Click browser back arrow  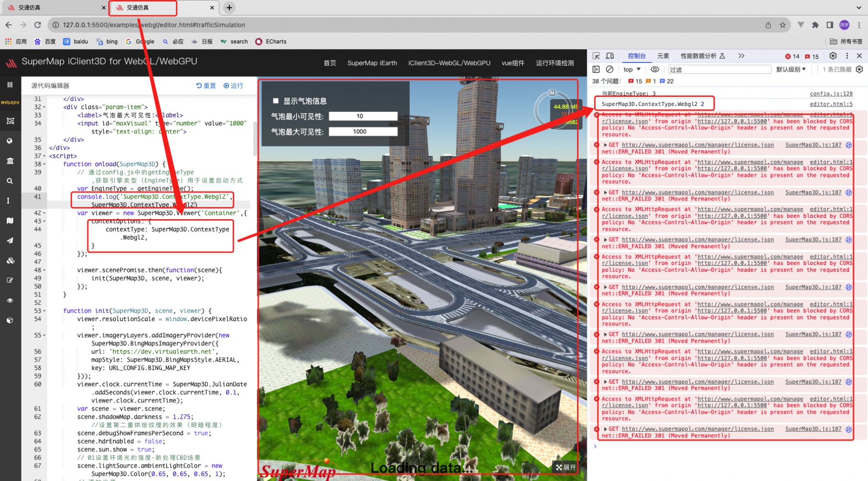click(x=9, y=25)
